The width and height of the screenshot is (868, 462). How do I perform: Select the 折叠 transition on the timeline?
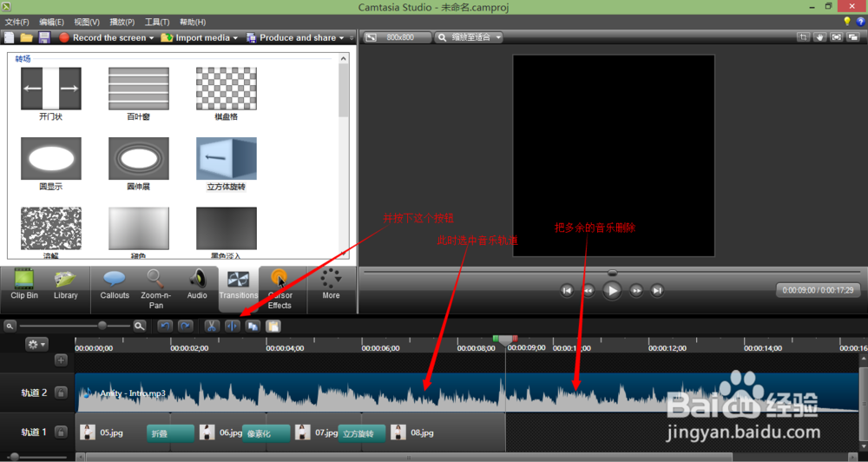(170, 433)
